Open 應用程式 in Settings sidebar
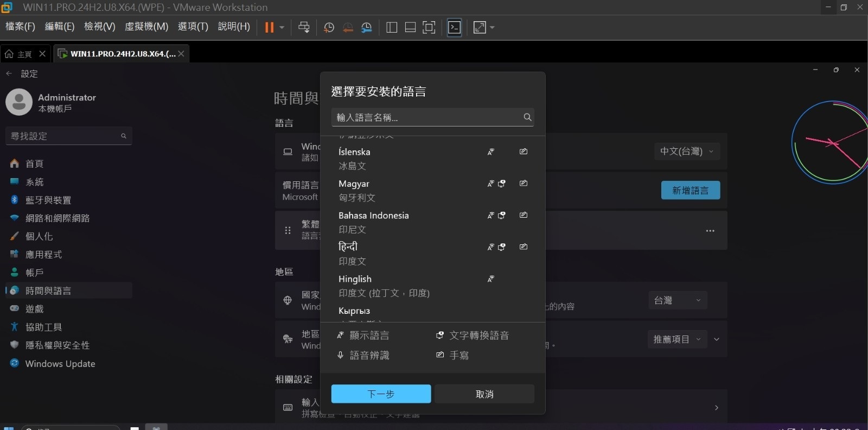This screenshot has height=430, width=868. [43, 254]
